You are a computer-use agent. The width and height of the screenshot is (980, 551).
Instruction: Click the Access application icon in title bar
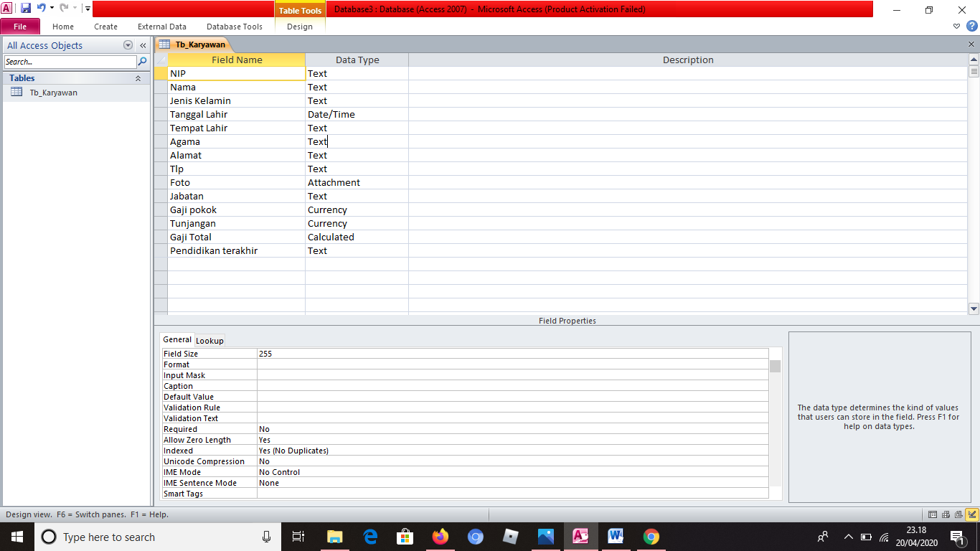[x=8, y=7]
